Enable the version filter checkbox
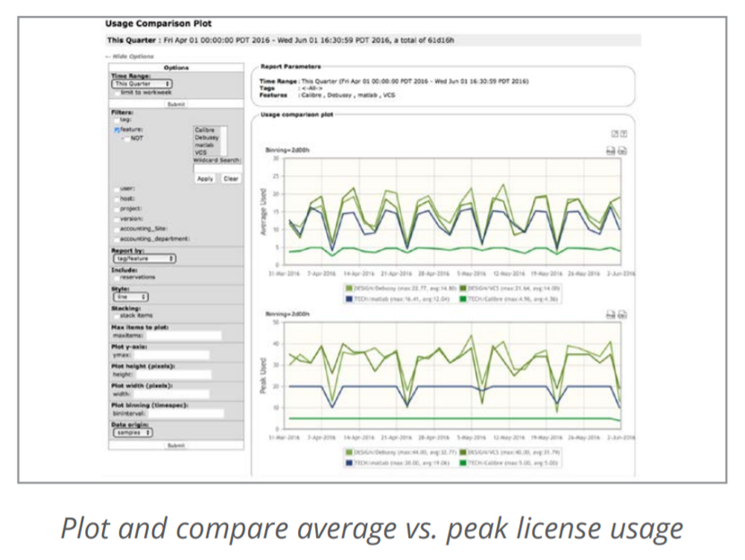The width and height of the screenshot is (745, 560). [x=116, y=219]
